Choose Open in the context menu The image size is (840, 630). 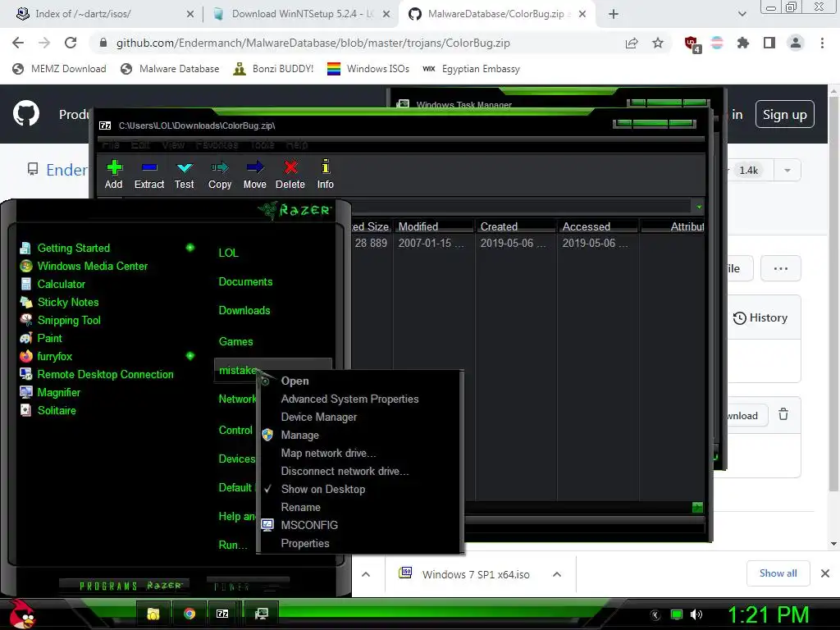(x=294, y=381)
